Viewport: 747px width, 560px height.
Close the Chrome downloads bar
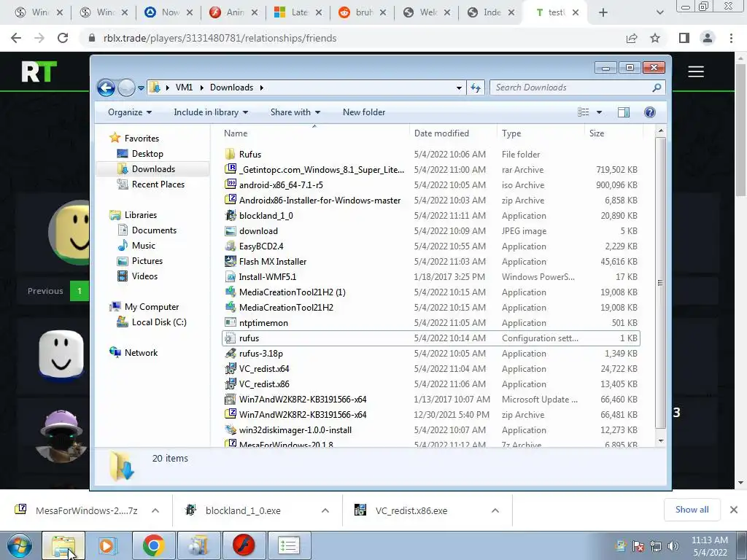pyautogui.click(x=734, y=510)
